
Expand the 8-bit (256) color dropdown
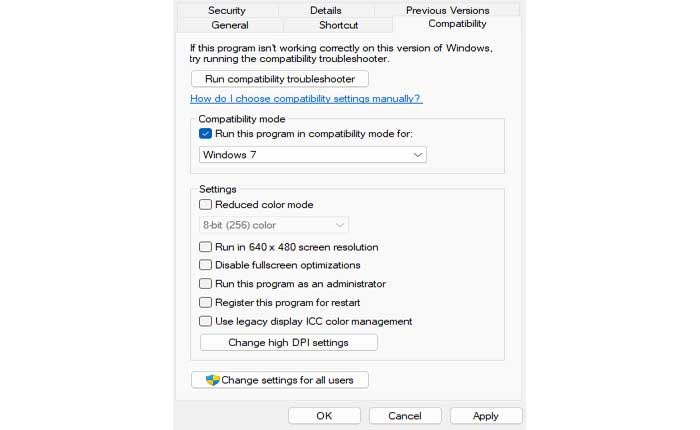point(274,226)
